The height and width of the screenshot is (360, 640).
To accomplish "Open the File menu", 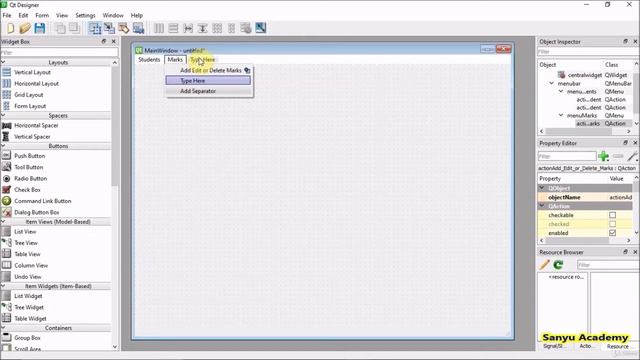I will point(7,16).
